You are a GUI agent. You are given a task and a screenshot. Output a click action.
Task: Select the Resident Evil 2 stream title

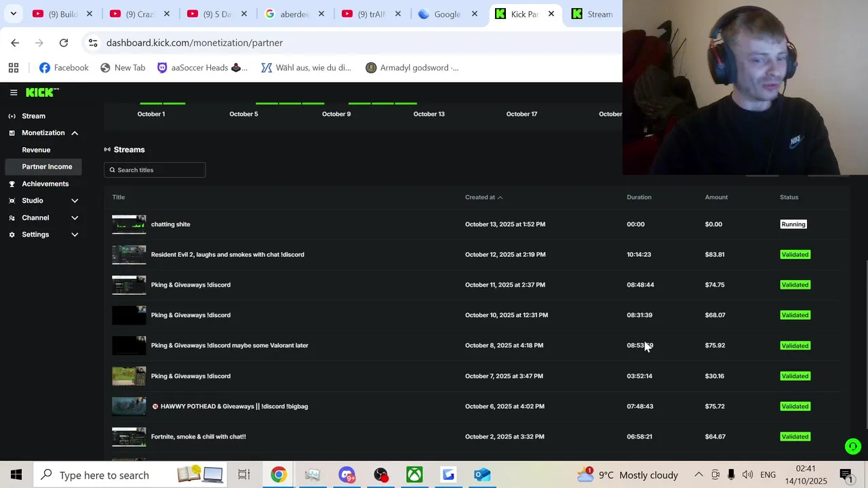tap(227, 255)
